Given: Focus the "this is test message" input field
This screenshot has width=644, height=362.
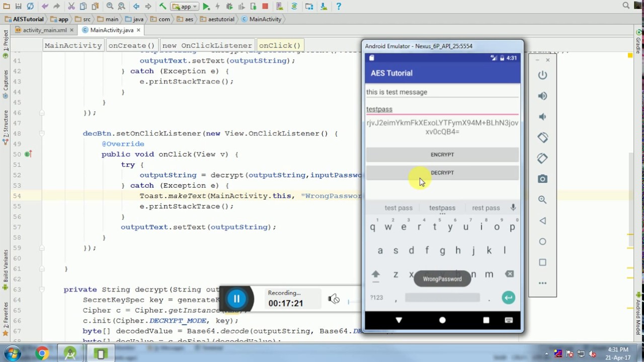Looking at the screenshot, I should [x=442, y=92].
